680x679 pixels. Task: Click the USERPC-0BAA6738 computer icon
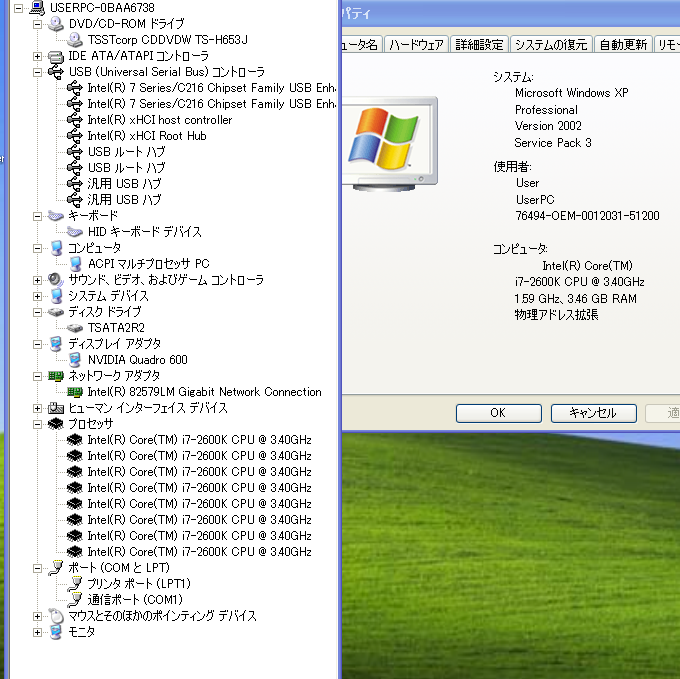pos(37,8)
